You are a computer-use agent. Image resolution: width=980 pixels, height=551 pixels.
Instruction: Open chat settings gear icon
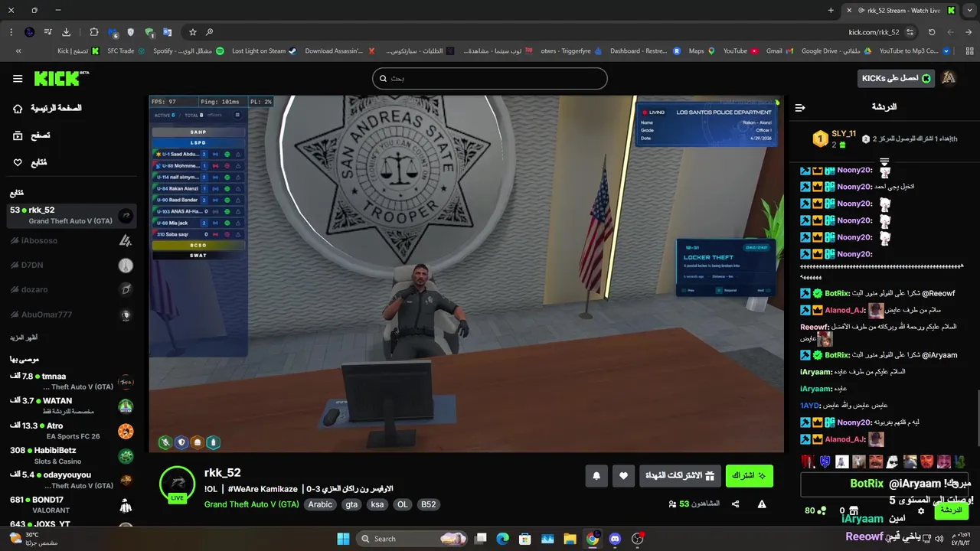921,511
